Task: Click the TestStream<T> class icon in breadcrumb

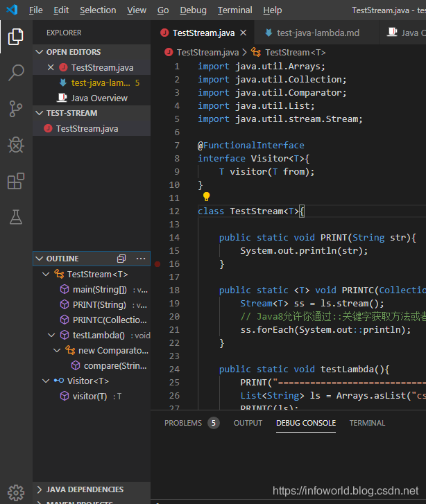Action: (x=256, y=52)
